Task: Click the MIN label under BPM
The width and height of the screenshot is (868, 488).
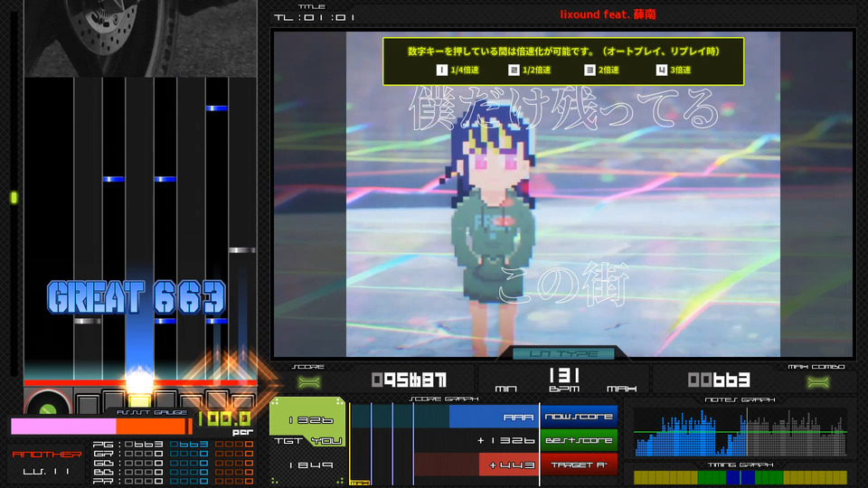Action: [505, 389]
